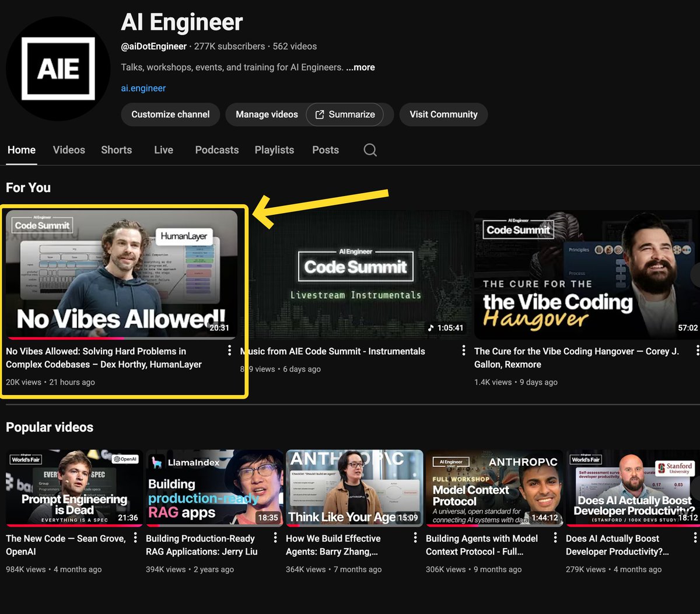Click the Summarize button

(x=345, y=114)
